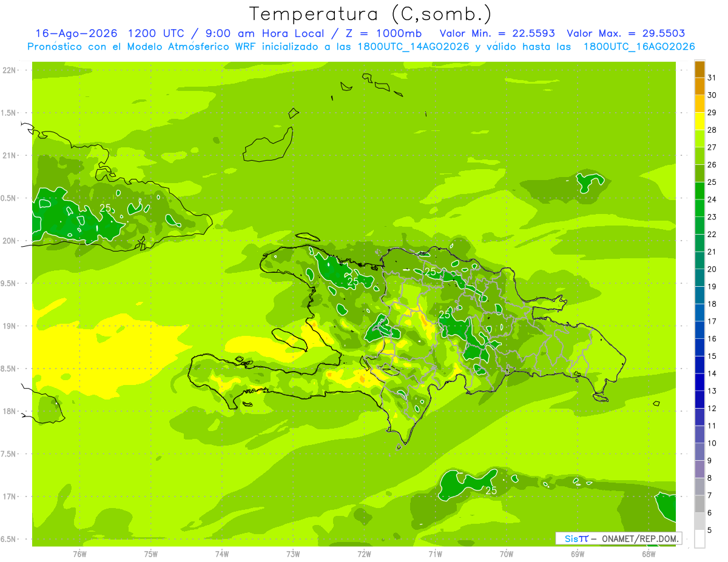Click the '21N' latitude label
Screen dimensions: 728x562
click(8, 155)
